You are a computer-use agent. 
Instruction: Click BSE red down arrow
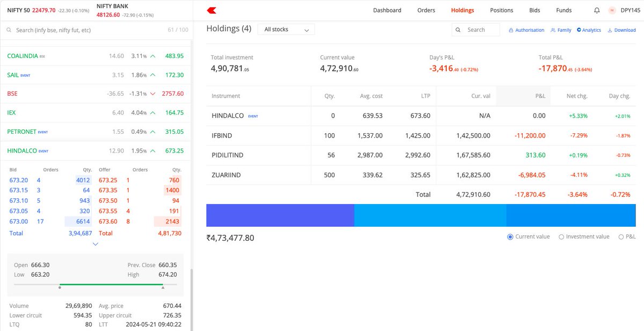pos(153,93)
